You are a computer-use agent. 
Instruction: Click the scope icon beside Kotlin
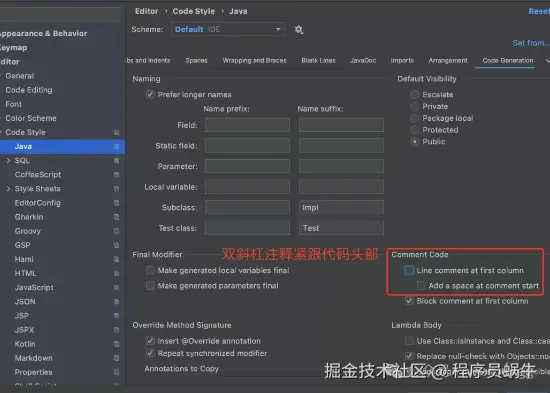click(116, 344)
